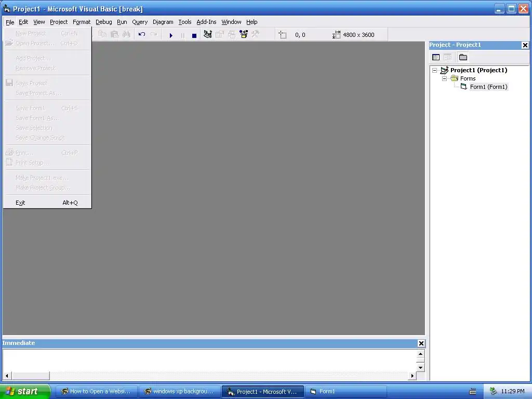This screenshot has height=399, width=532.
Task: Click the Copy toolbar icon
Action: click(102, 34)
